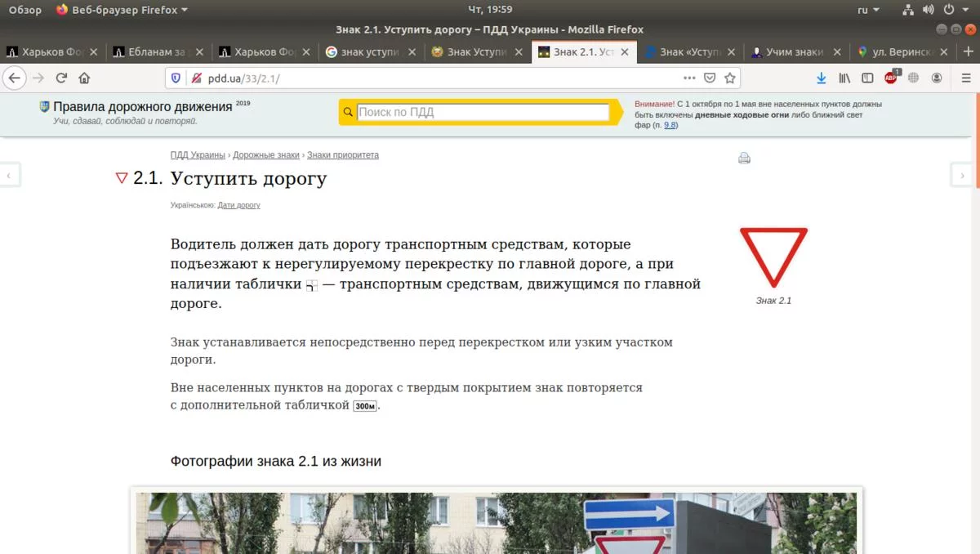Go to next article right arrow
This screenshot has width=980, height=554.
click(x=962, y=175)
